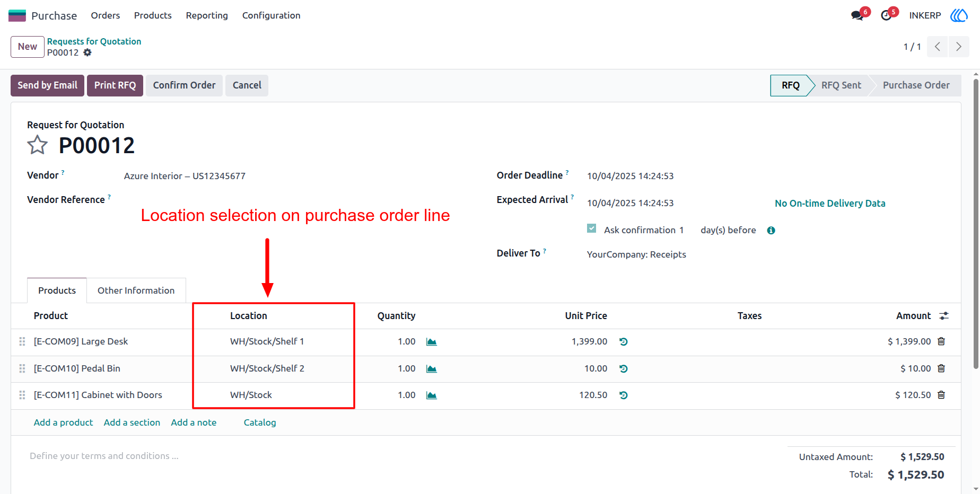The image size is (980, 494).
Task: Delete the Cabinet with Doors line
Action: (x=941, y=395)
